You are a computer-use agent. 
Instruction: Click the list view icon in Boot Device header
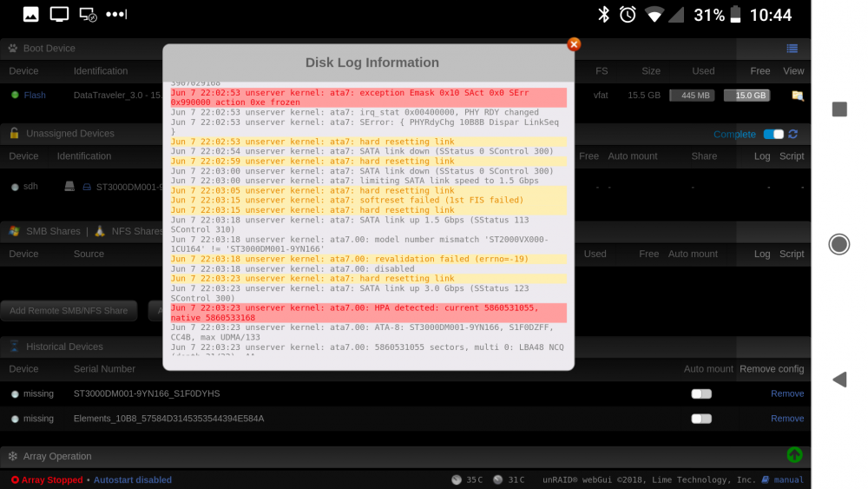[792, 49]
